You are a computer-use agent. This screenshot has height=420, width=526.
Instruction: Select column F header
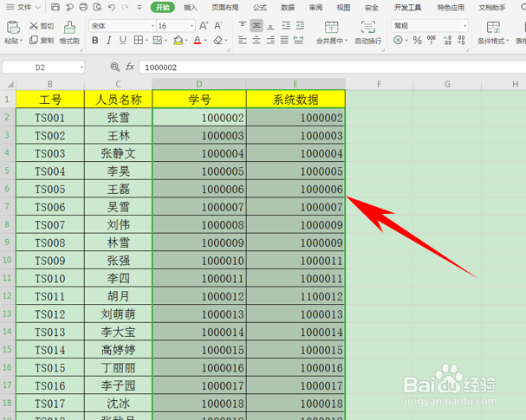pos(379,84)
